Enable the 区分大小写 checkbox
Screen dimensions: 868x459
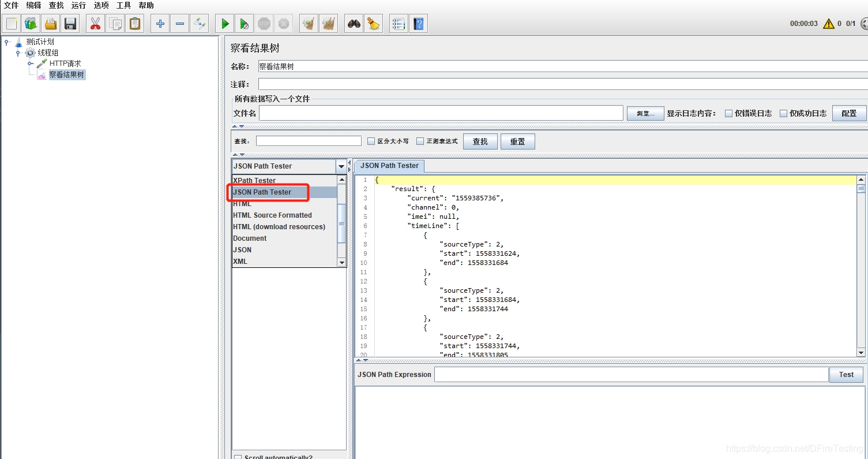pyautogui.click(x=371, y=141)
